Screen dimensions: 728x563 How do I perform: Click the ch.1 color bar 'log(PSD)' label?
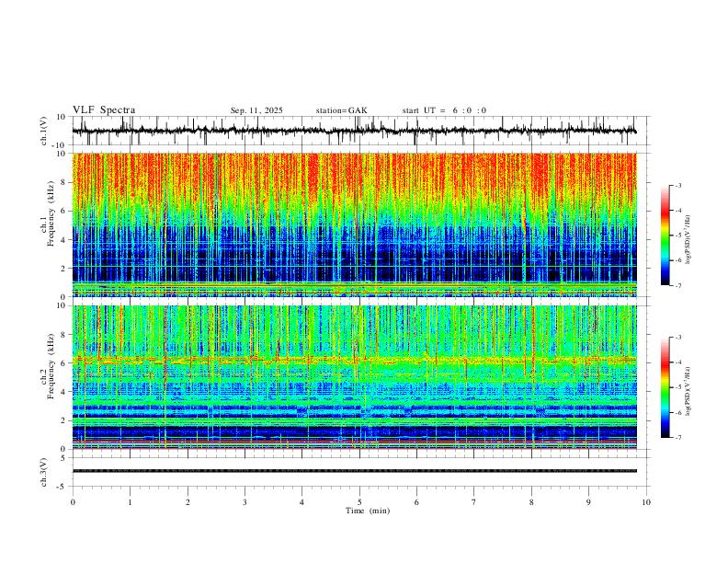(x=688, y=239)
